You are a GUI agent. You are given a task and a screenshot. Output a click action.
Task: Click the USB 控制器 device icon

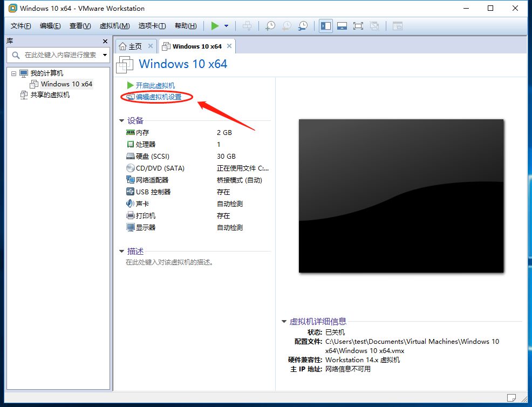(x=130, y=192)
